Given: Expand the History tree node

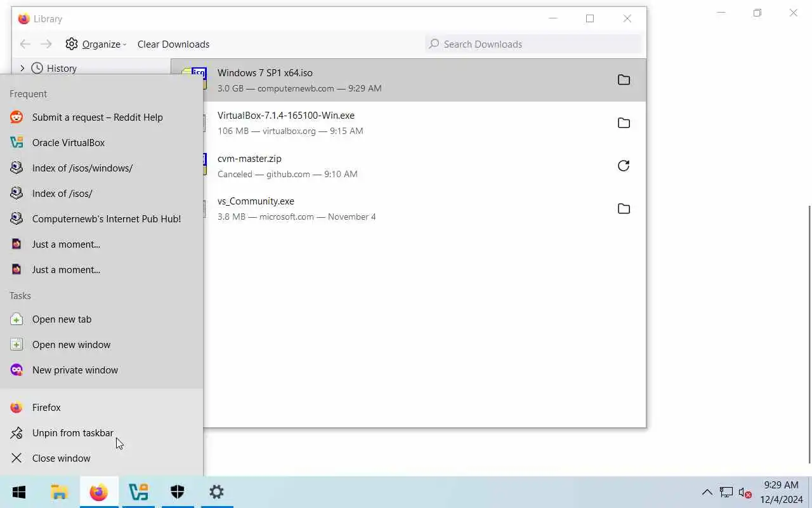Looking at the screenshot, I should (x=22, y=68).
